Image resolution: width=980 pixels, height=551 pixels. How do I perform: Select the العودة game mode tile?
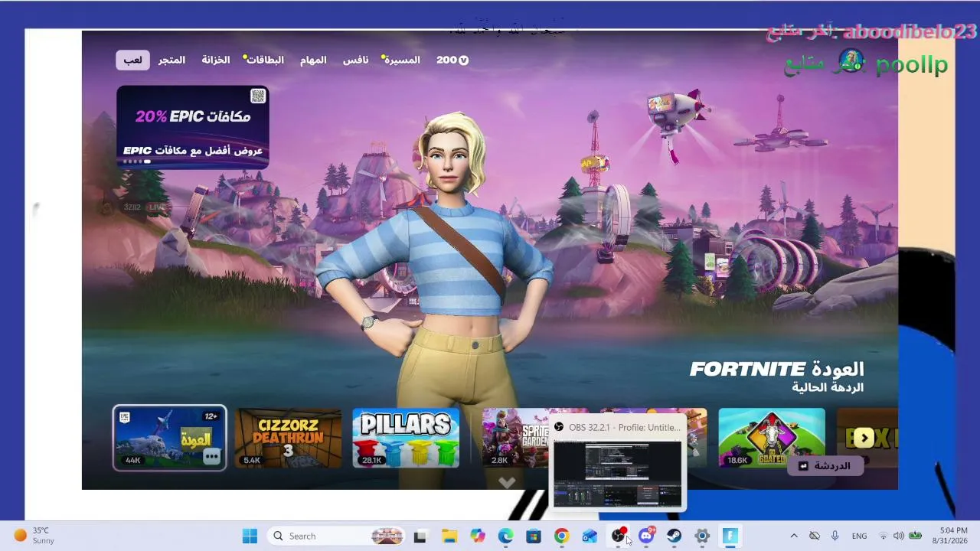coord(169,438)
